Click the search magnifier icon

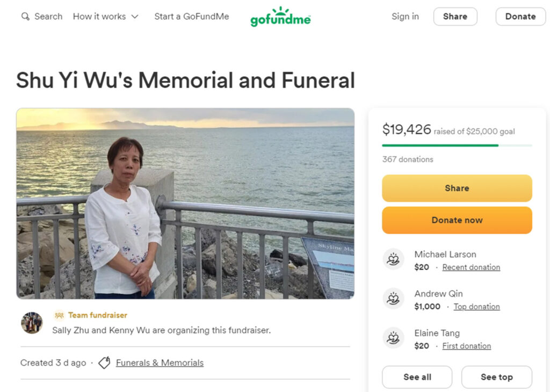pos(25,17)
